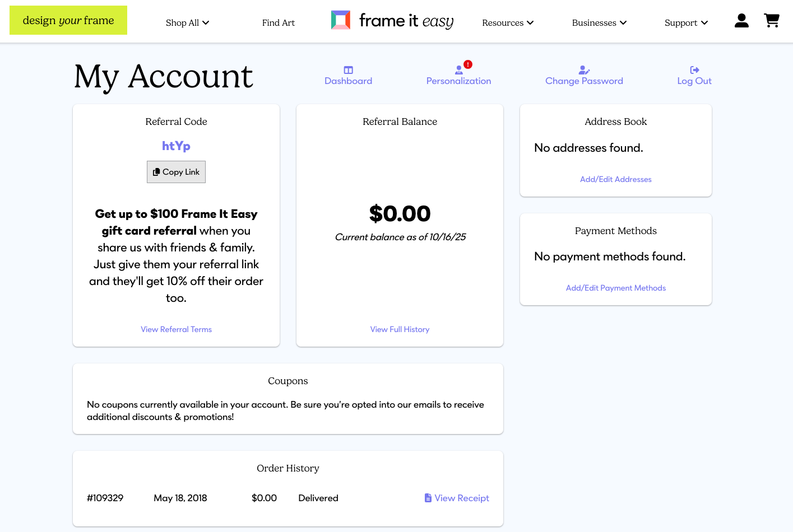
Task: Select Find Art in the navigation
Action: tap(279, 23)
